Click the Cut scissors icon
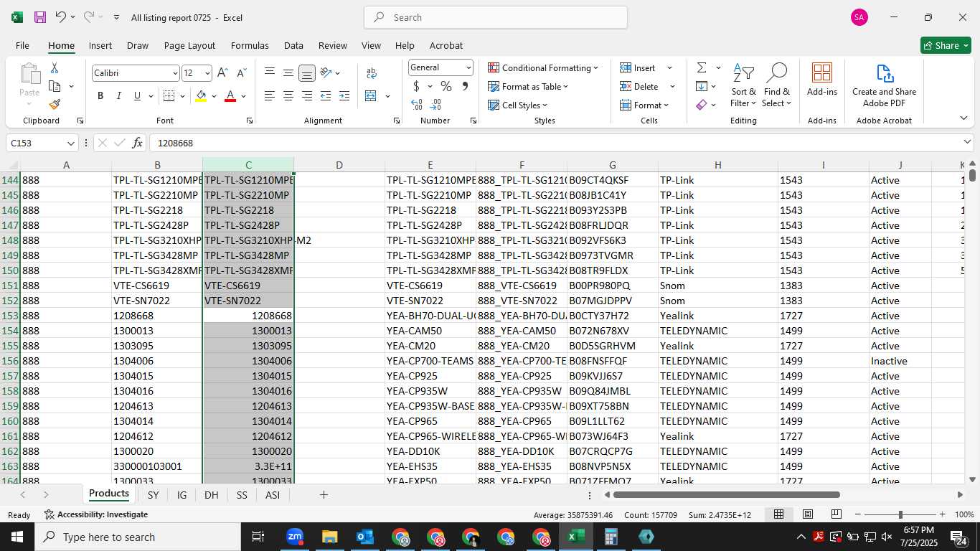This screenshot has height=551, width=980. [x=55, y=68]
